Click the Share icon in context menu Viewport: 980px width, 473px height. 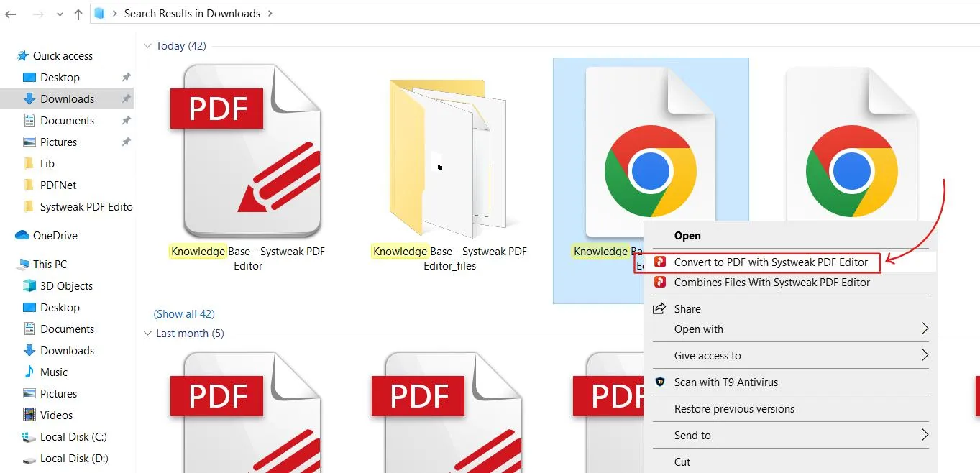point(659,308)
